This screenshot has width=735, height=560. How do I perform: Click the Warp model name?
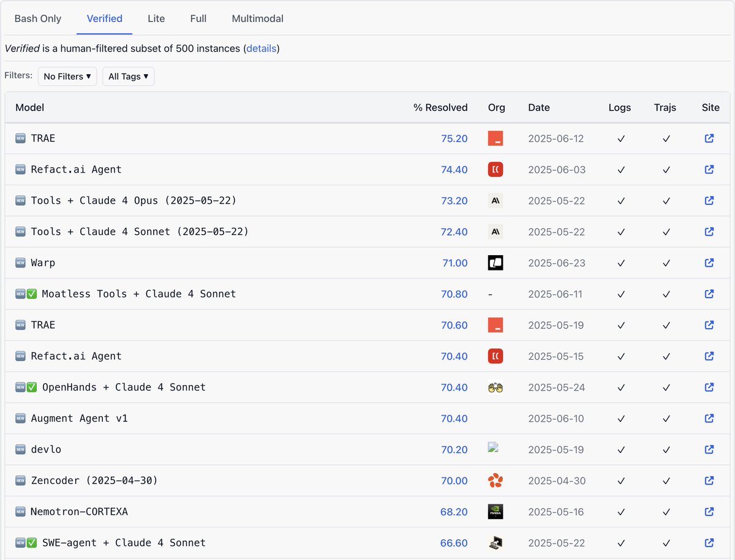(x=43, y=263)
